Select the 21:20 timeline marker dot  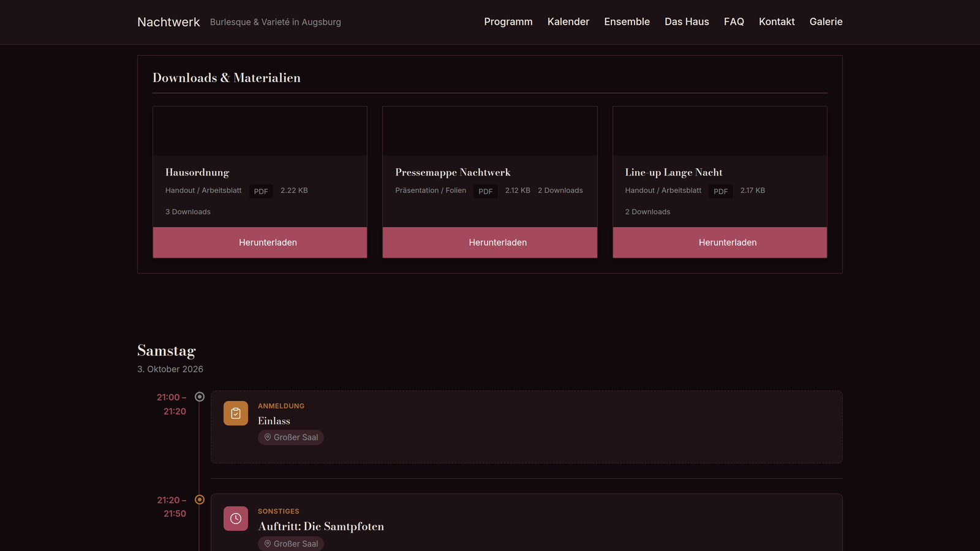click(200, 500)
